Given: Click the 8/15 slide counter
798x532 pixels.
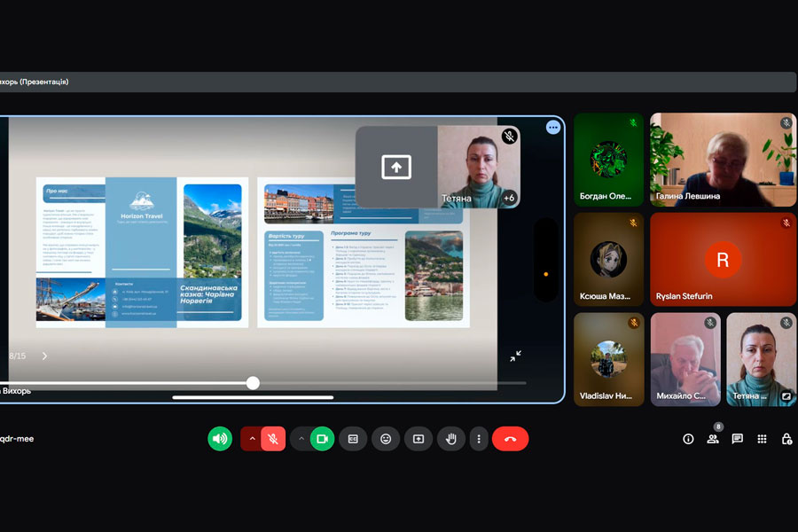Looking at the screenshot, I should [18, 356].
